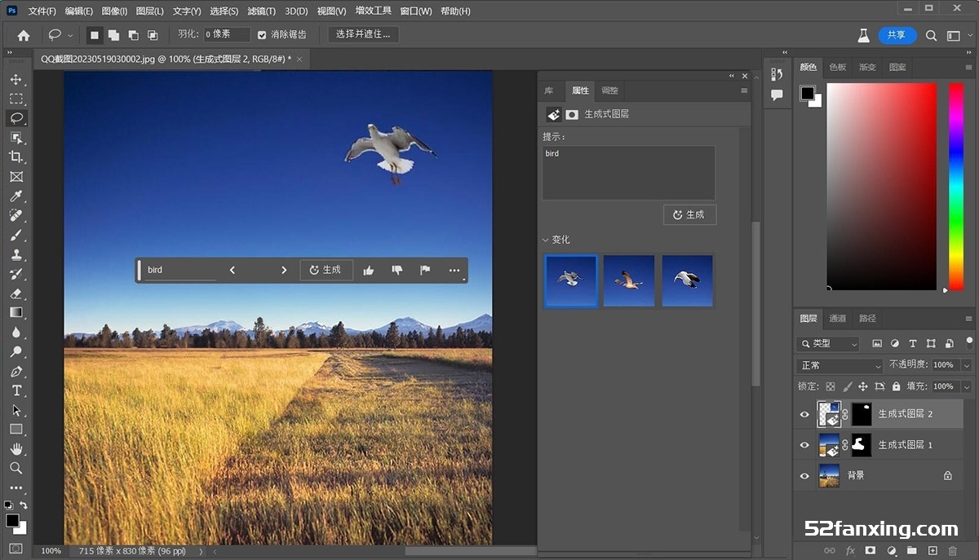Toggle the 消除锯齿 anti-alias checkbox
The image size is (979, 560).
pos(262,35)
